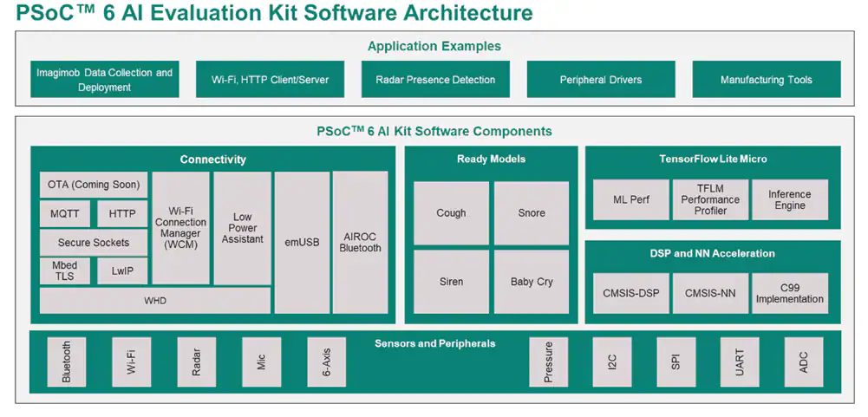Screen dimensions: 868x417
Task: Click the Wi-Fi peripheral block
Action: coord(131,362)
